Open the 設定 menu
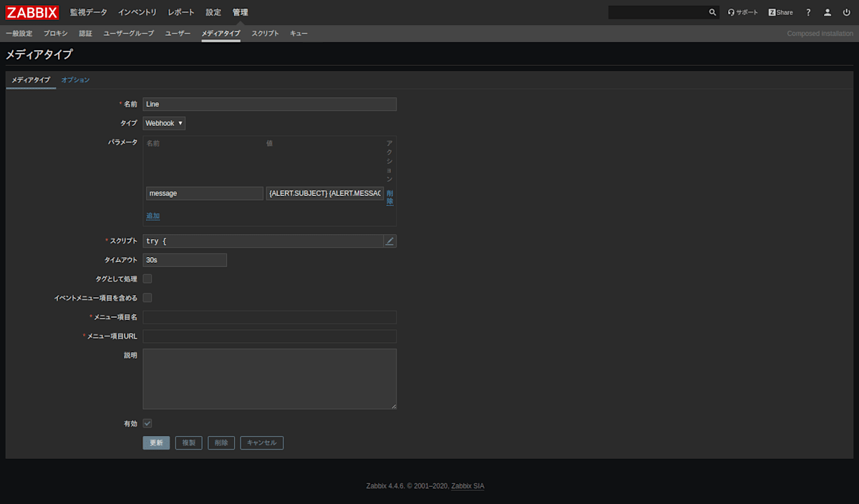Image resolution: width=859 pixels, height=504 pixels. point(213,12)
